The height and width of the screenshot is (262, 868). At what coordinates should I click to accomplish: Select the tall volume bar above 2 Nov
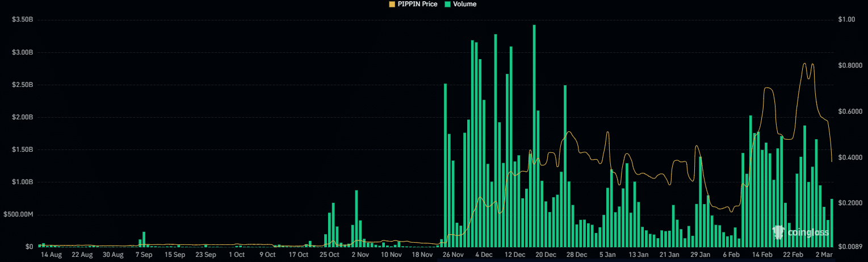357,219
